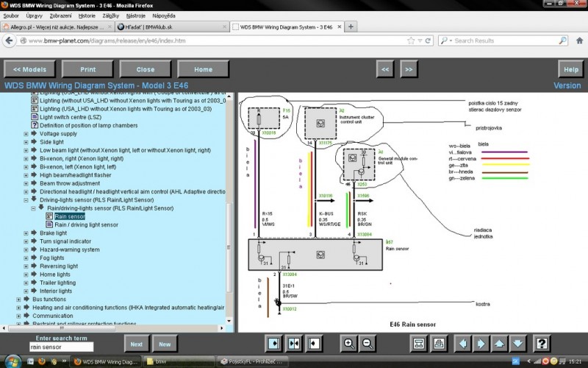Click the Home button in header

click(204, 69)
